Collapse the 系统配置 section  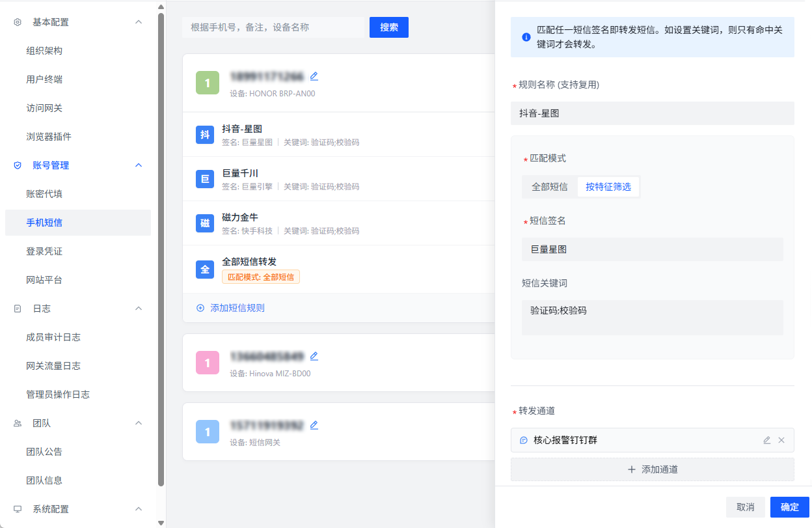139,509
